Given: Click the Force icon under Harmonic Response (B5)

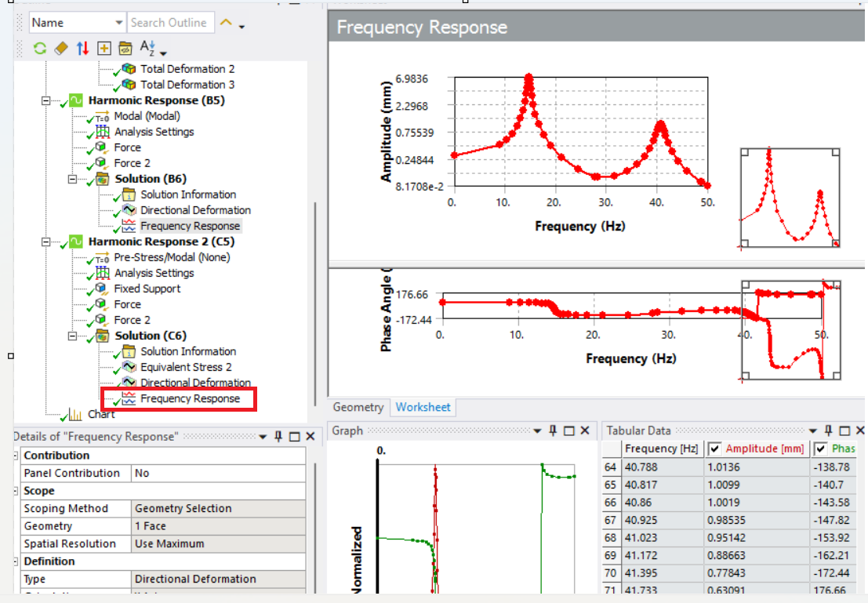Looking at the screenshot, I should (x=100, y=147).
